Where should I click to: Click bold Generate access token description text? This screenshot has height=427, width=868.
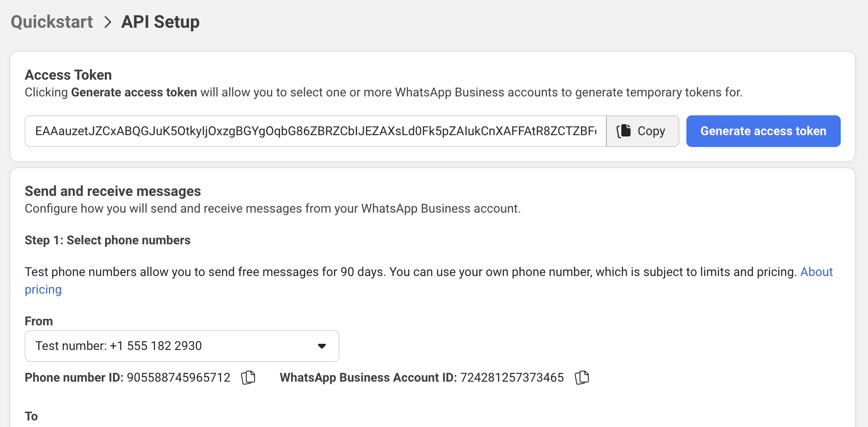[134, 92]
